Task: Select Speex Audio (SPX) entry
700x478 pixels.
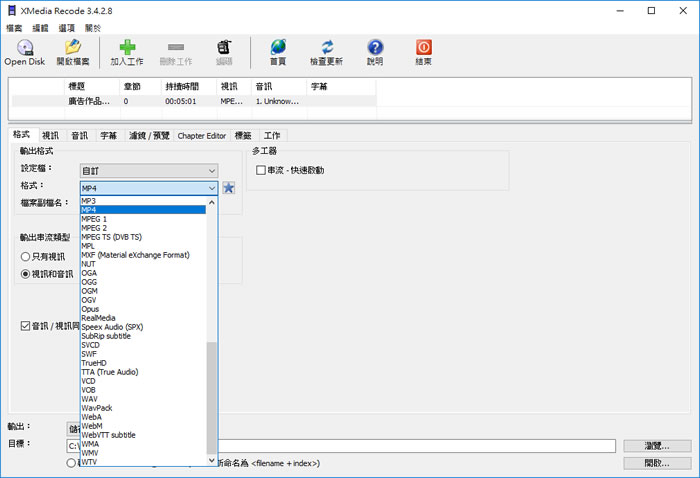Action: (143, 327)
